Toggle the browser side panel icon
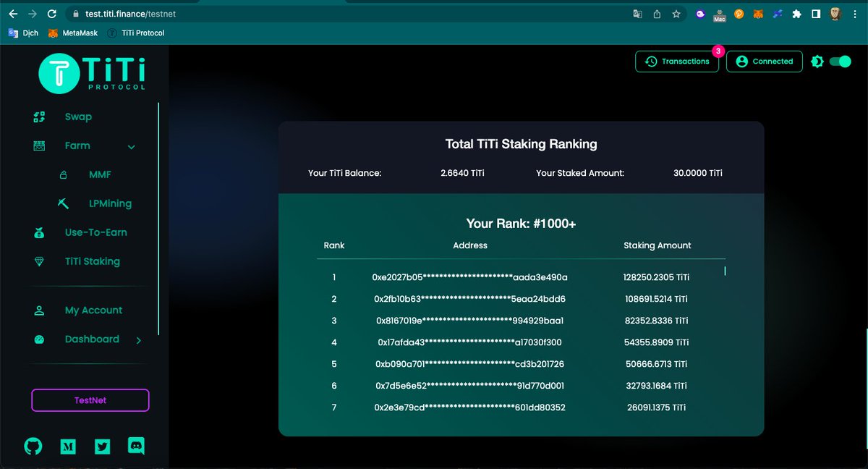The image size is (868, 469). tap(815, 14)
